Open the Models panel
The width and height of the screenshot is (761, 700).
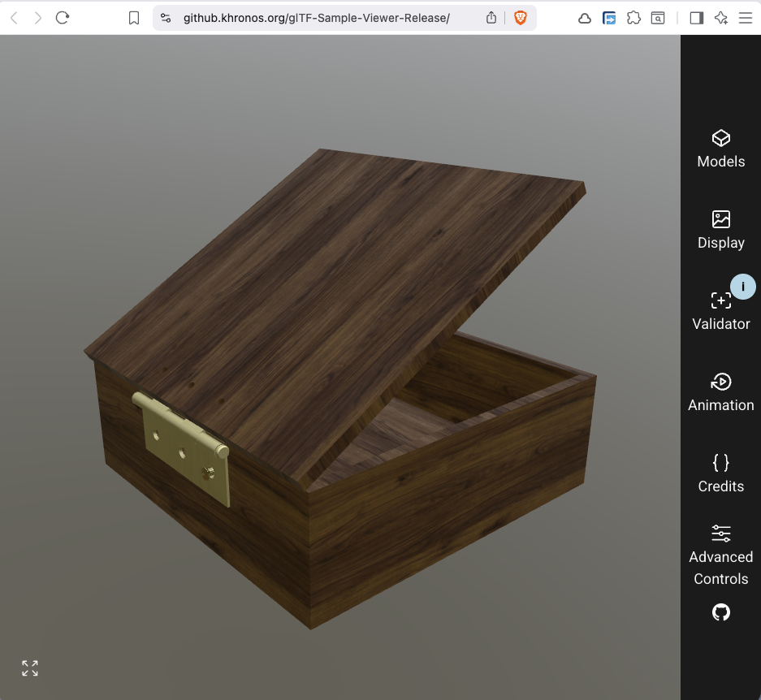(720, 149)
